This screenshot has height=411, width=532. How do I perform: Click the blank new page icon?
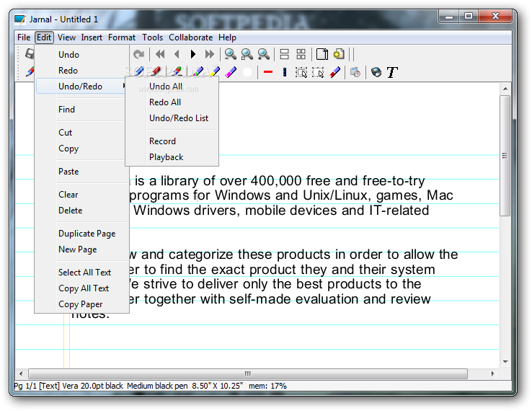pos(322,54)
